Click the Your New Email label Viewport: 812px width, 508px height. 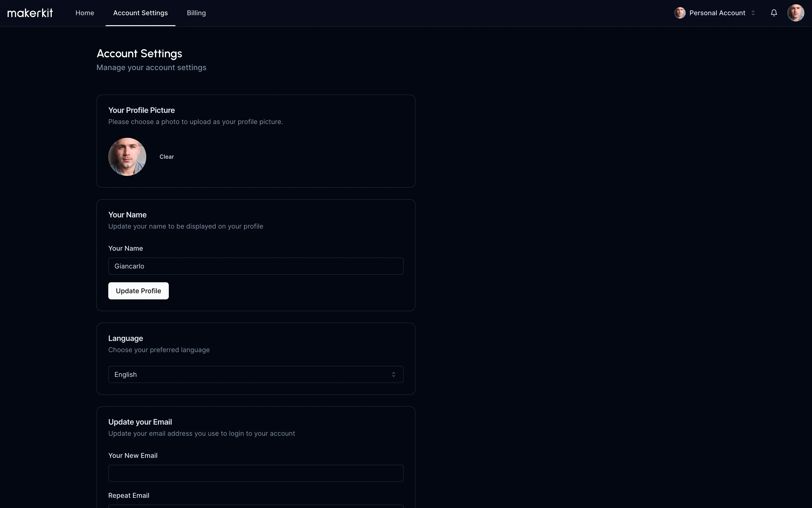click(132, 455)
